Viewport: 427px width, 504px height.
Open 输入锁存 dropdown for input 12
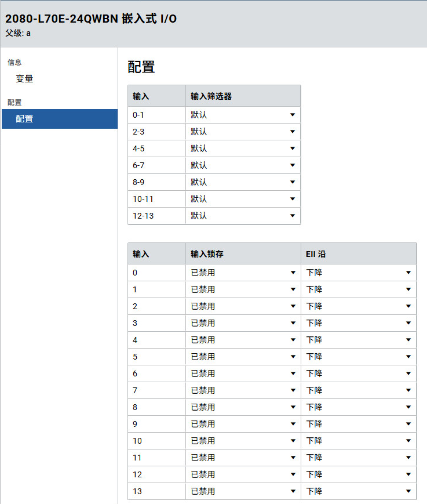click(x=243, y=474)
